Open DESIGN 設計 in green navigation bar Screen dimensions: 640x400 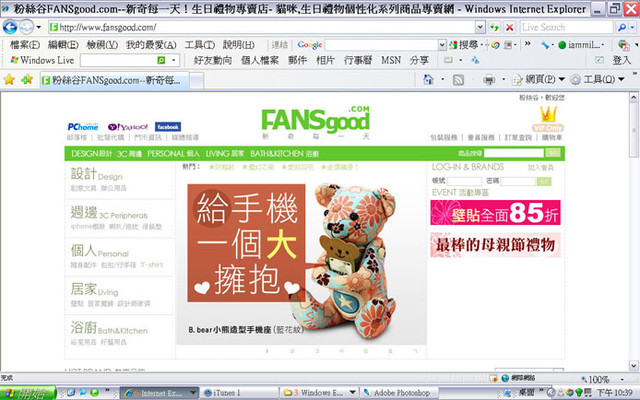91,153
